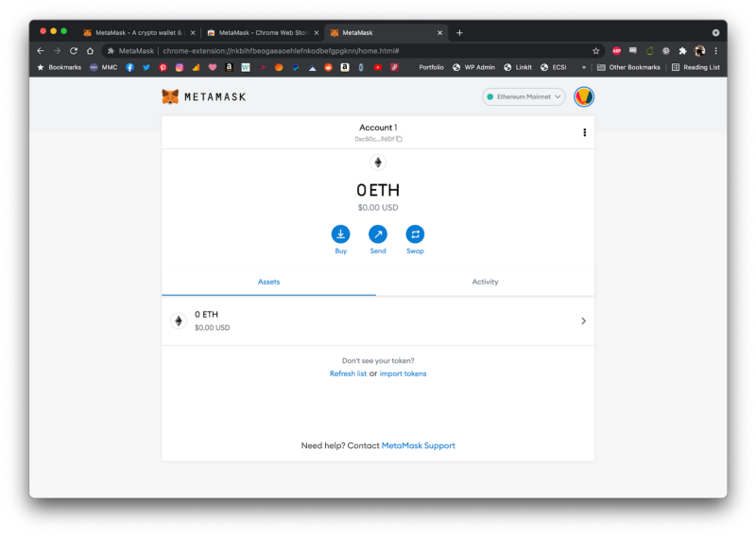
Task: Open the PayPal bookmark
Action: (295, 67)
